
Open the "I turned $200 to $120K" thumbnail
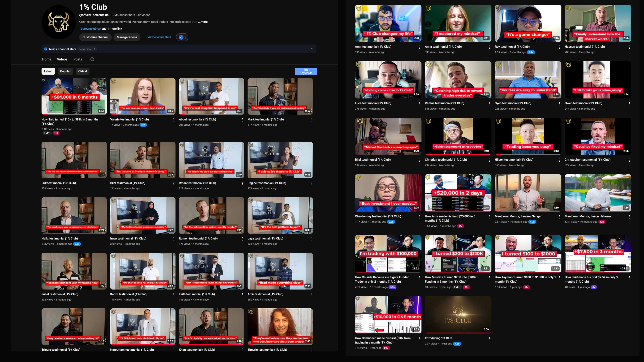tap(458, 254)
